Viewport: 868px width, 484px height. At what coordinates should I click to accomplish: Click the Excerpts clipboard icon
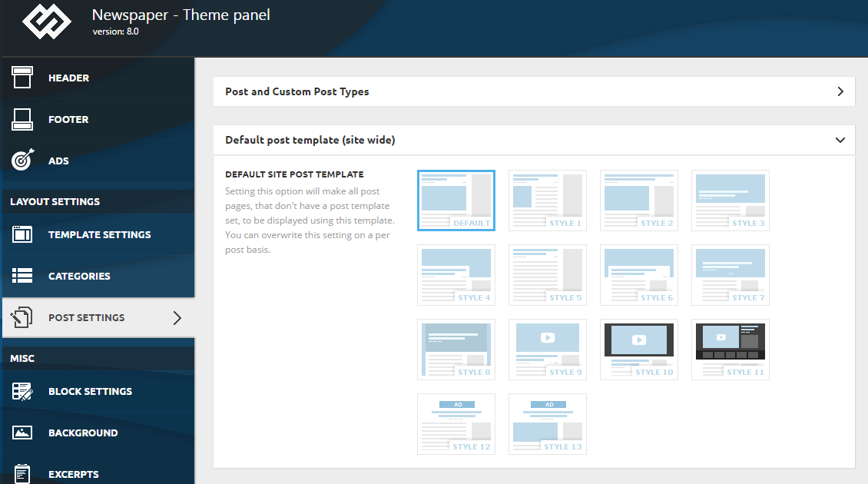(22, 474)
